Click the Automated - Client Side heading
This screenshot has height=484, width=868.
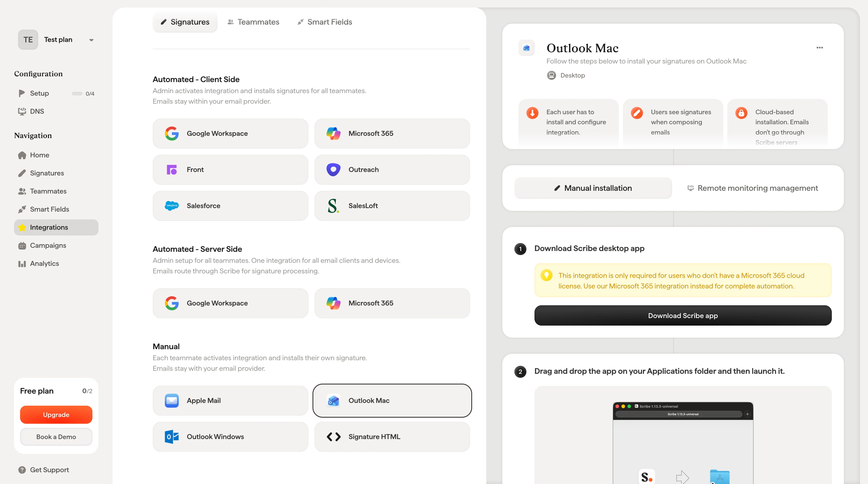(196, 80)
